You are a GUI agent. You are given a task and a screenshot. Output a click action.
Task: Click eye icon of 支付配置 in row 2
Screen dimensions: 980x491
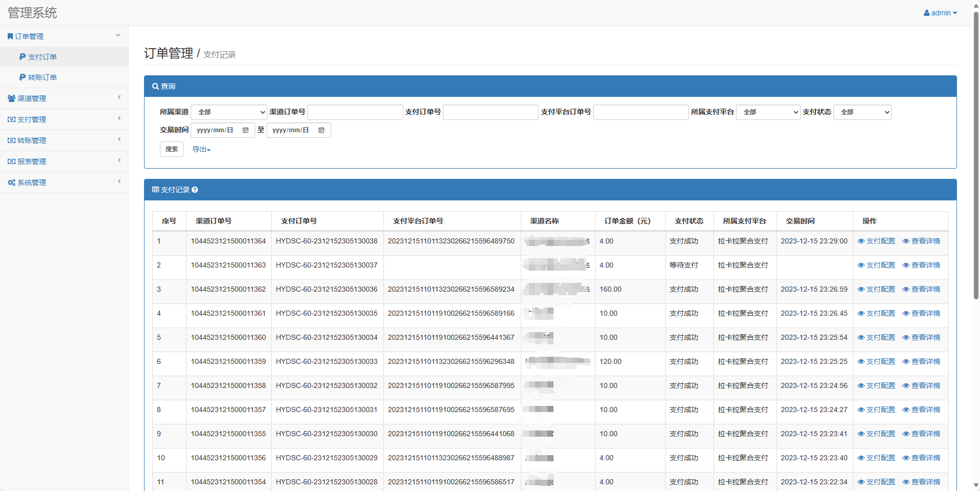point(861,265)
